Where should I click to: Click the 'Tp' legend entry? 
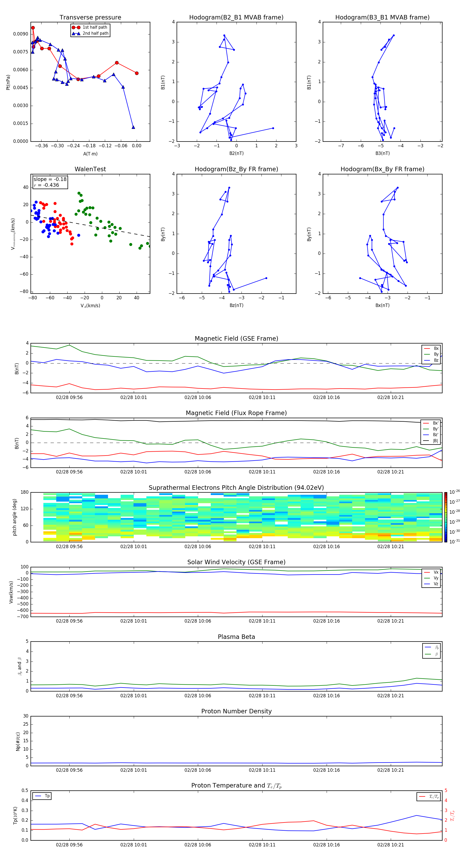[42, 796]
